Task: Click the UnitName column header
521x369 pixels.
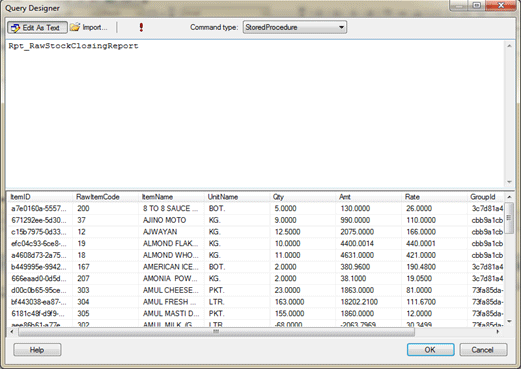Action: click(237, 197)
